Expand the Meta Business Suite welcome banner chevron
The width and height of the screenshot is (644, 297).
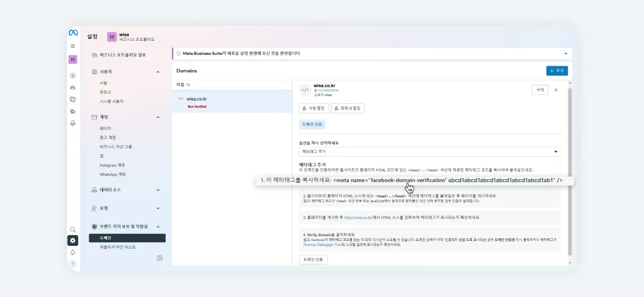tap(566, 54)
